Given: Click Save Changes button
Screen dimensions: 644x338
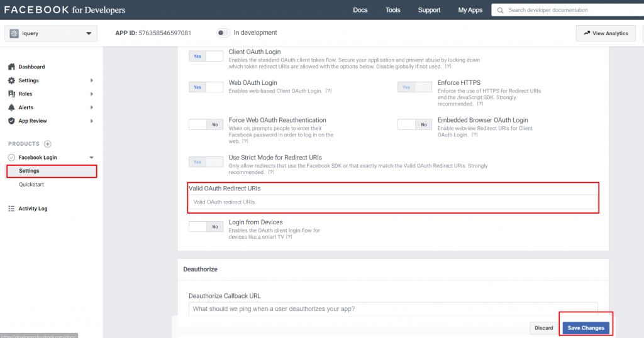Looking at the screenshot, I should [x=586, y=328].
